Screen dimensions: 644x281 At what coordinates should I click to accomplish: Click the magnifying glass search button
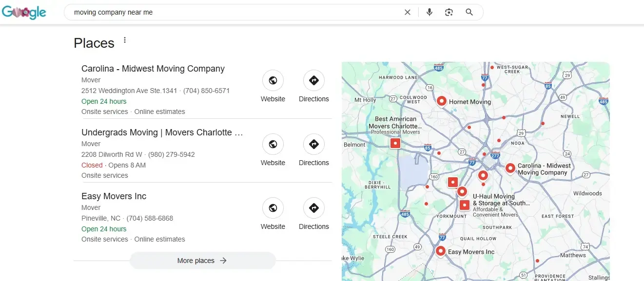click(x=469, y=13)
